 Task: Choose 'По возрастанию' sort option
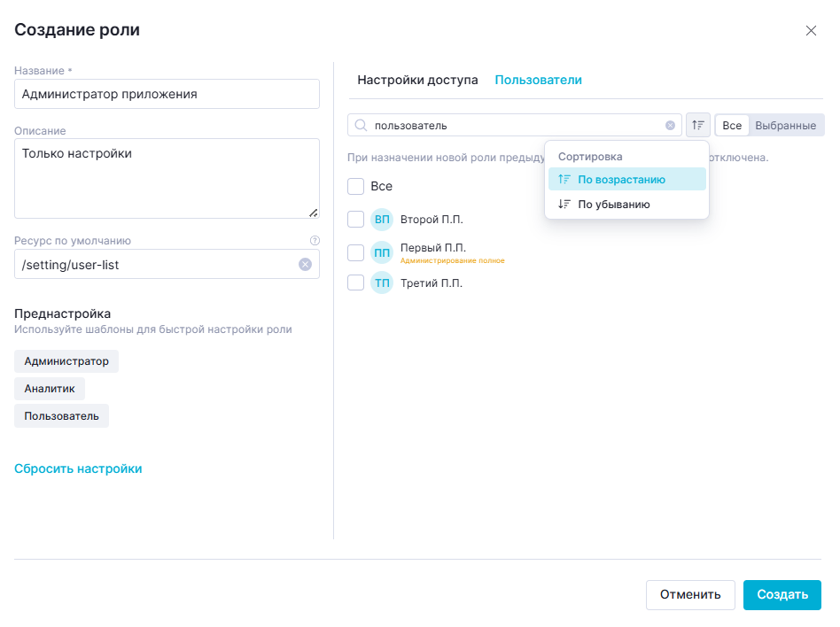click(x=621, y=180)
